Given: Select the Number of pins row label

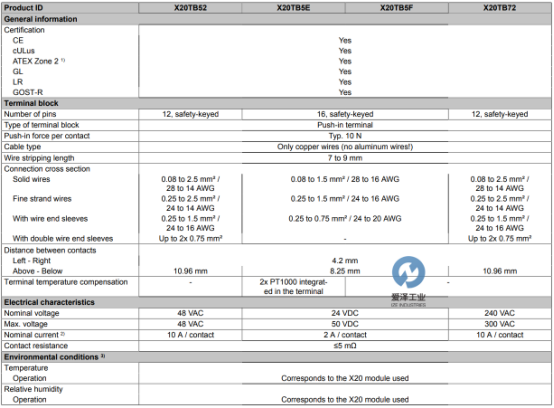Looking at the screenshot, I should 30,114.
